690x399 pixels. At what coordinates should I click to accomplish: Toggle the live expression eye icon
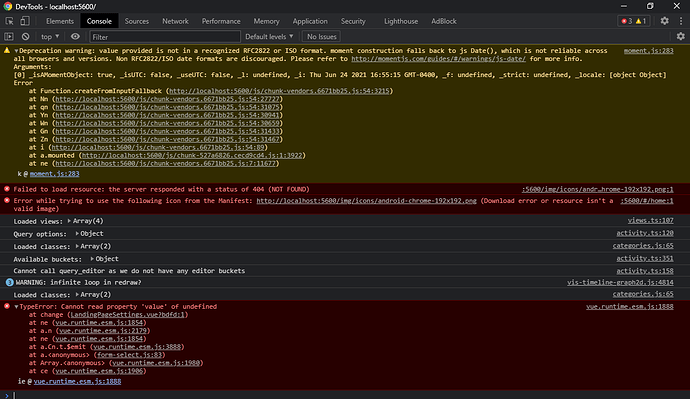click(75, 37)
